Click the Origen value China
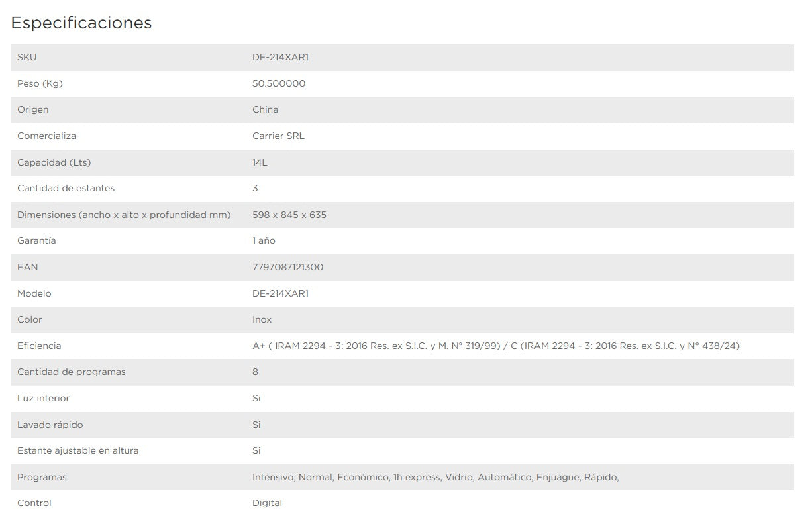The height and width of the screenshot is (526, 812). 265,109
